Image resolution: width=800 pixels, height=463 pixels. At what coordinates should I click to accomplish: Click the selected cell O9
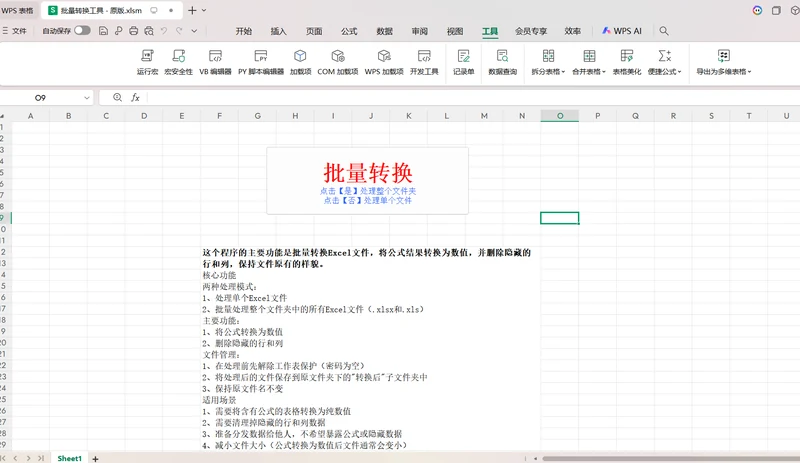pyautogui.click(x=560, y=218)
